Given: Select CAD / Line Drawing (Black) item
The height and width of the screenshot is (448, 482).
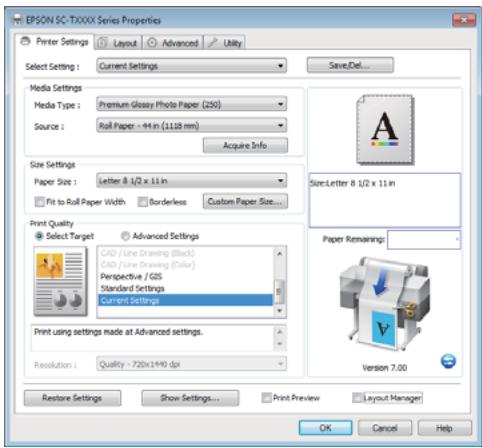Looking at the screenshot, I should [x=185, y=253].
